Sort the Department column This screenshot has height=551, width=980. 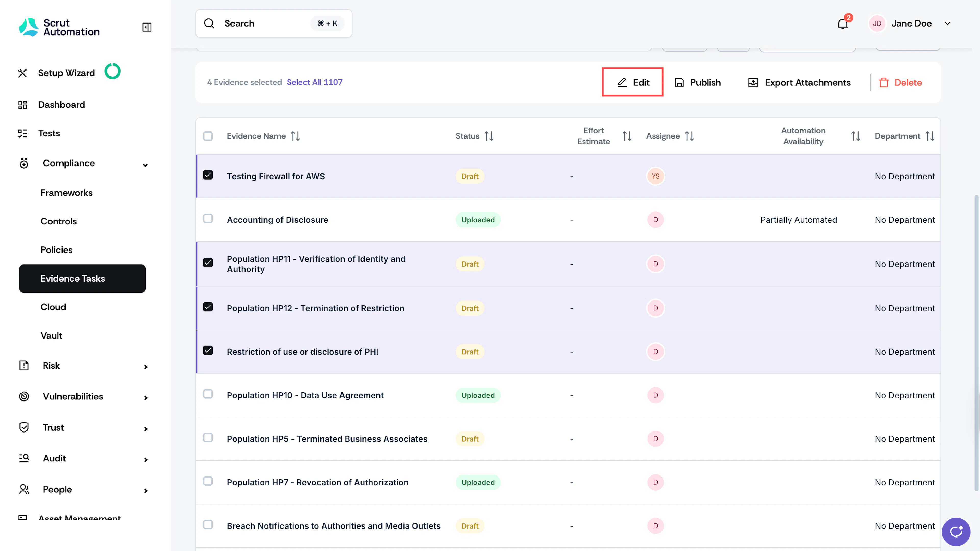(930, 136)
